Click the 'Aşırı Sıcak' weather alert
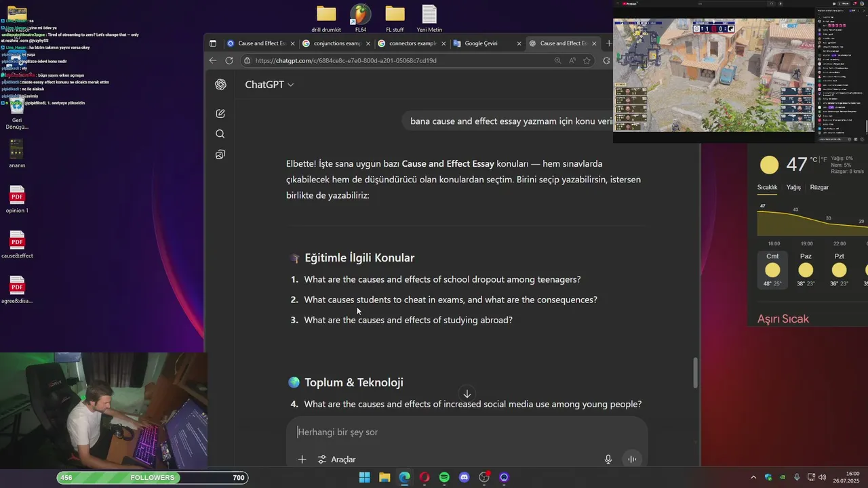Screen dimensions: 868x488 pos(783,319)
